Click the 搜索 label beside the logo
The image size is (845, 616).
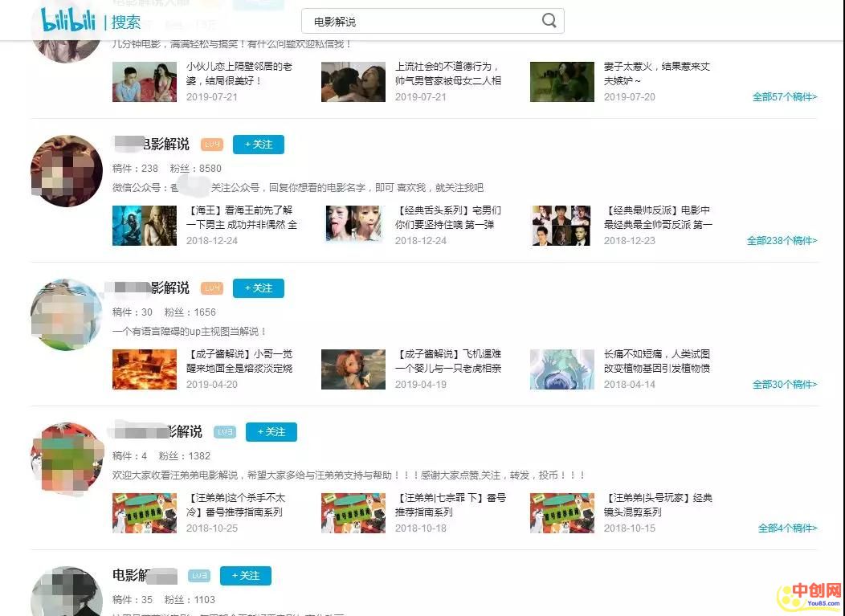tap(126, 22)
